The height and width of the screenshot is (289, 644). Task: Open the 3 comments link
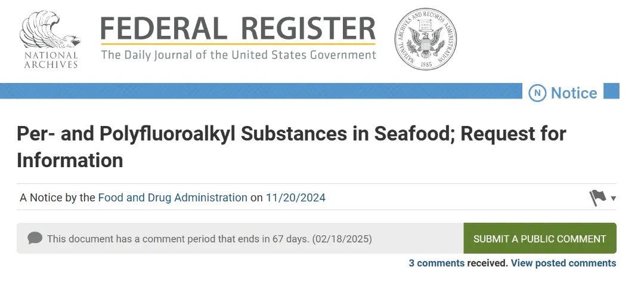(436, 263)
